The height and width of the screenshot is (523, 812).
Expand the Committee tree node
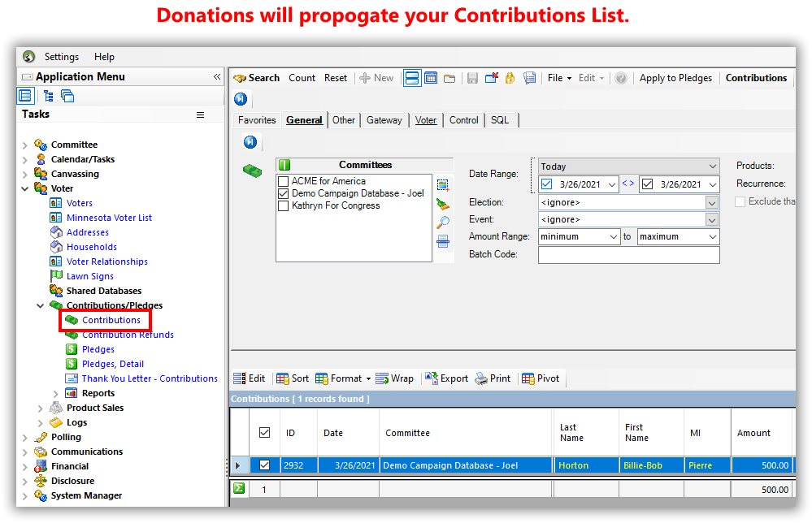coord(24,145)
